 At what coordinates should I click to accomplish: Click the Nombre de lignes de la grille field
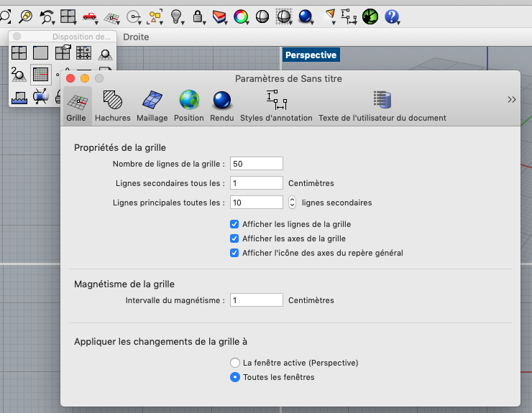pyautogui.click(x=257, y=164)
